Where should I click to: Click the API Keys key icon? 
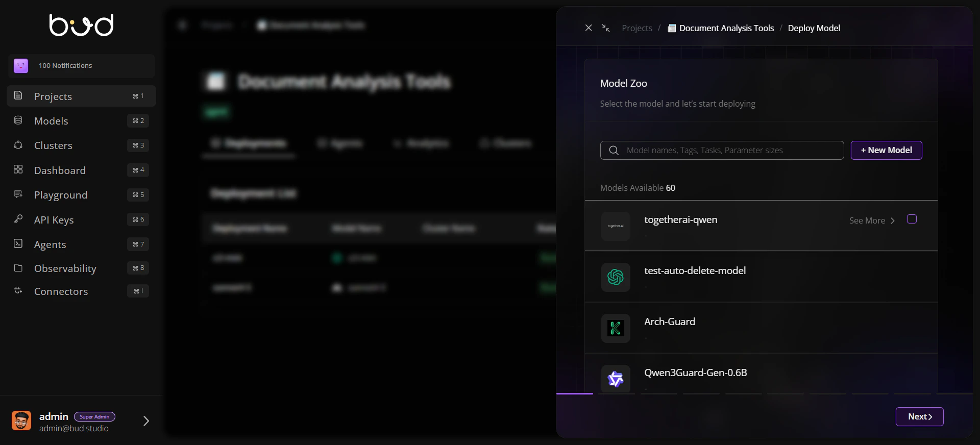[18, 218]
